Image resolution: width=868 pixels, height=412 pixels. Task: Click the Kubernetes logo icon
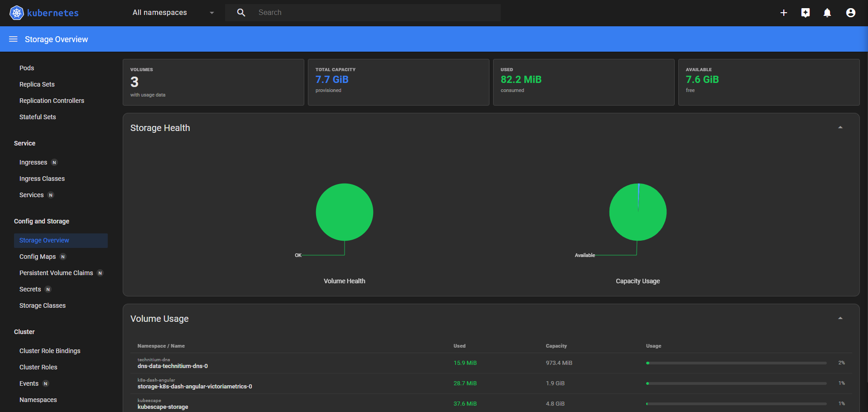pyautogui.click(x=17, y=13)
